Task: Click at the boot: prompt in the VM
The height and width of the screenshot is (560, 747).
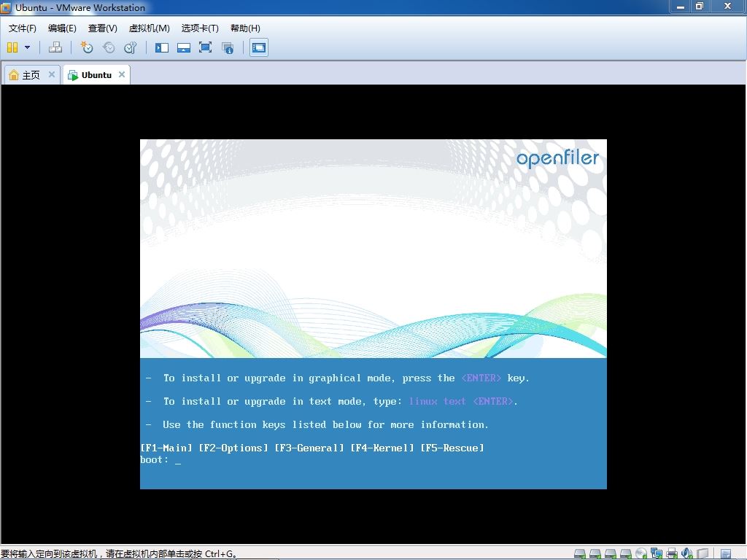Action: coord(160,459)
